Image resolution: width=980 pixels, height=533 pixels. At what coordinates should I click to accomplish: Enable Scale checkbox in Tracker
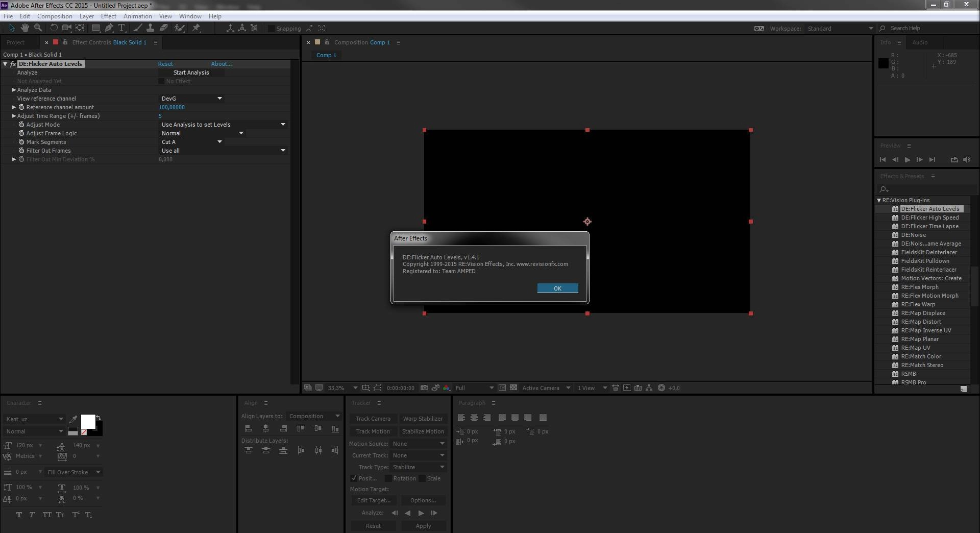point(422,478)
